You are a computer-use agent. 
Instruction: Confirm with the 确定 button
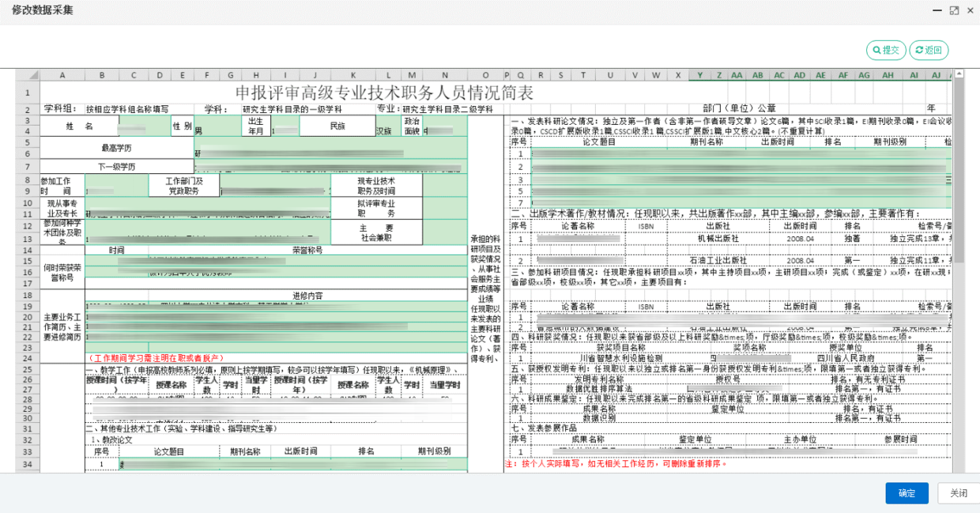point(906,493)
